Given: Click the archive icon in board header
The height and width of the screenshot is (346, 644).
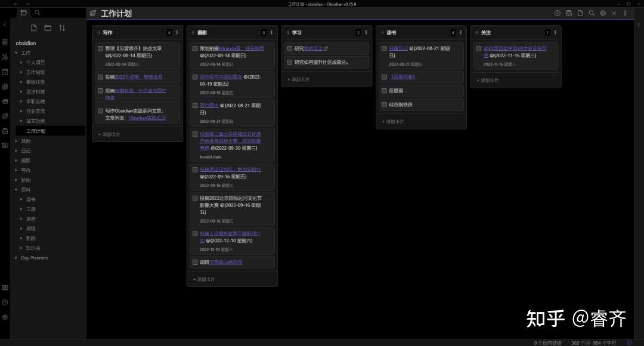Looking at the screenshot, I should [x=569, y=13].
